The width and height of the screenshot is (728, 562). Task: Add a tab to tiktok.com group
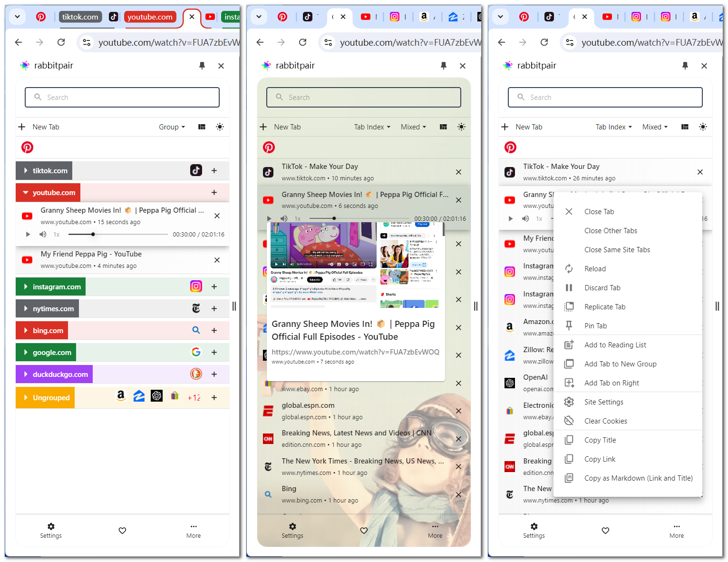click(x=214, y=171)
